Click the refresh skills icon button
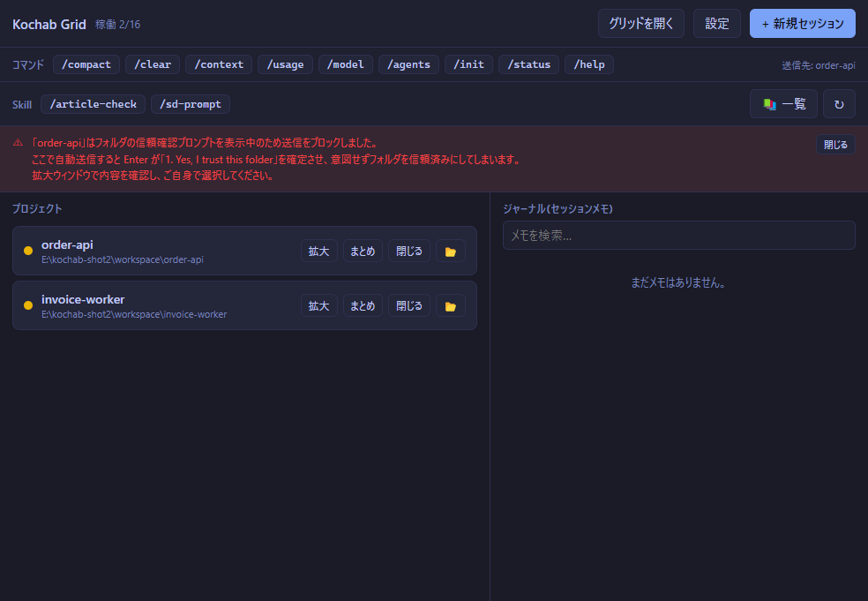 point(839,104)
